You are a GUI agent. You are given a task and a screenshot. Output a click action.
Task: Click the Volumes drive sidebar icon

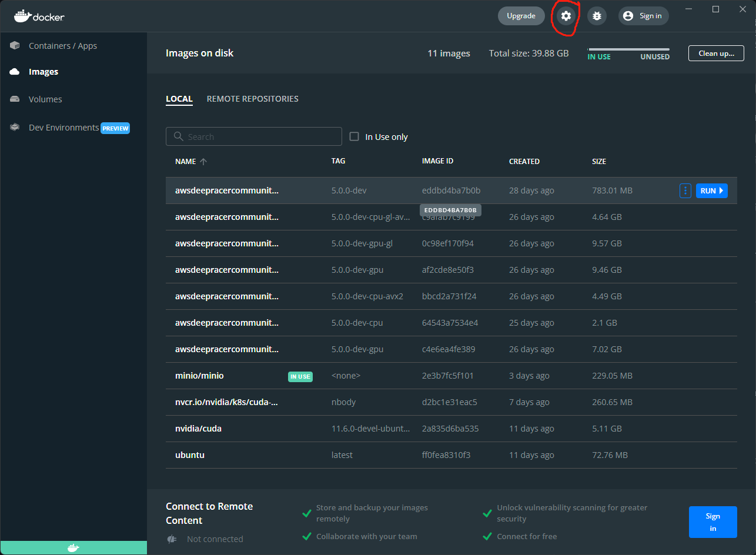tap(15, 99)
